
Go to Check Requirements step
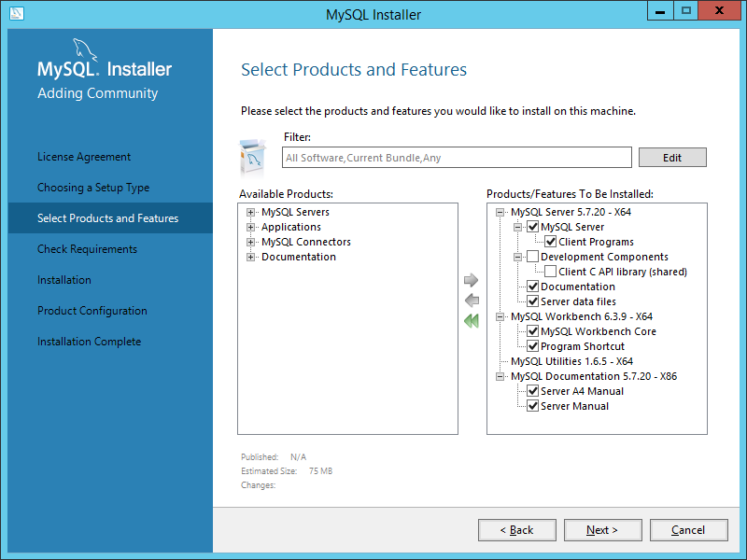coord(87,249)
